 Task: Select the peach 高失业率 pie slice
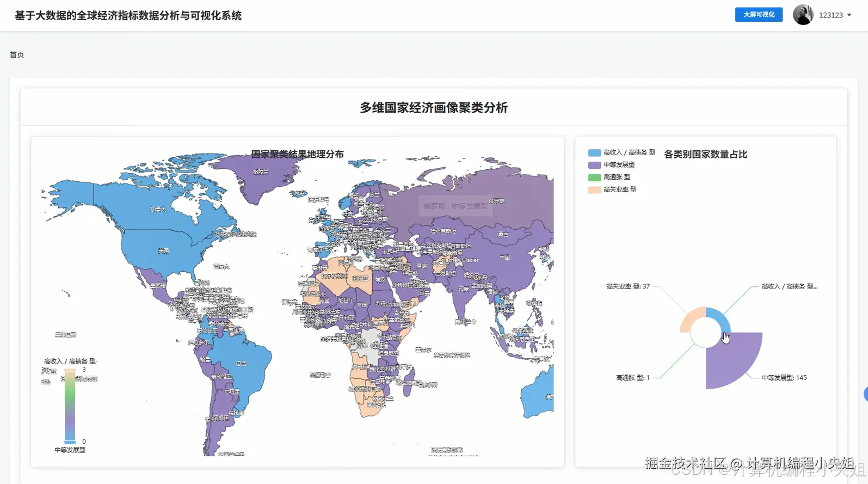pos(691,320)
